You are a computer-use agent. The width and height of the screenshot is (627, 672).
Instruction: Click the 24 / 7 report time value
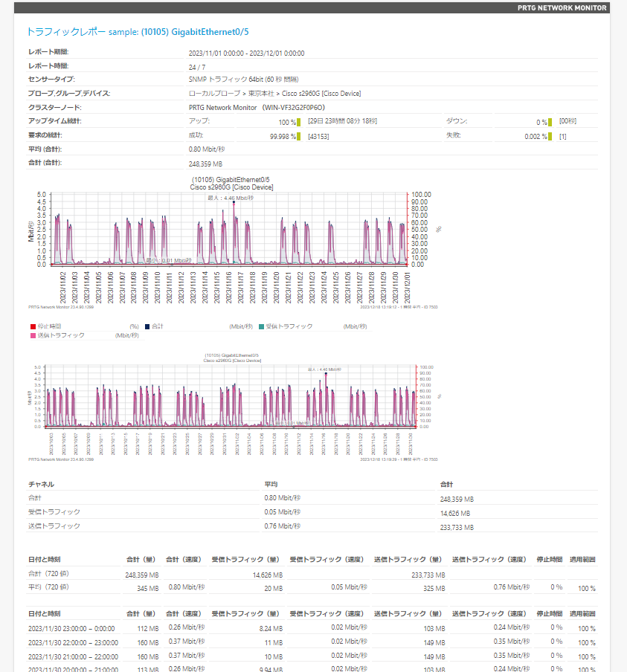(x=197, y=68)
